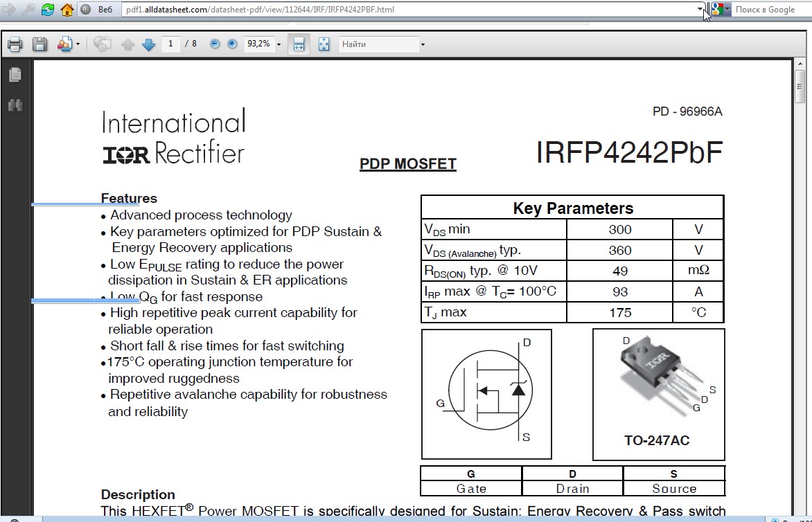The image size is (812, 522).
Task: Click the Веб site info button
Action: 97,10
